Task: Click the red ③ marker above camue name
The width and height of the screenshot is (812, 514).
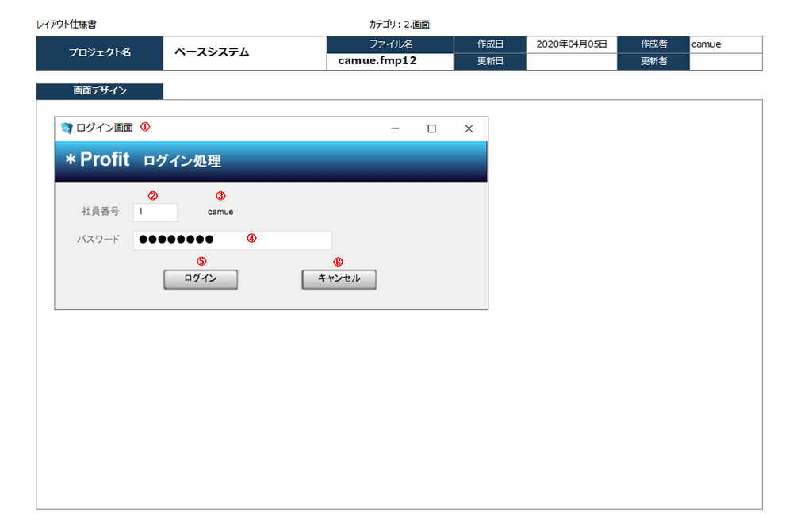Action: pyautogui.click(x=220, y=196)
